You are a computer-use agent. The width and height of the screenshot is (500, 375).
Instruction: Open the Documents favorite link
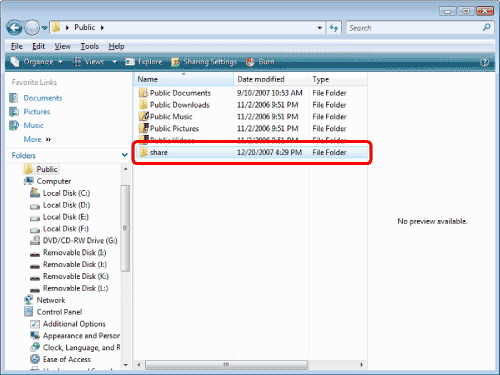(x=43, y=98)
